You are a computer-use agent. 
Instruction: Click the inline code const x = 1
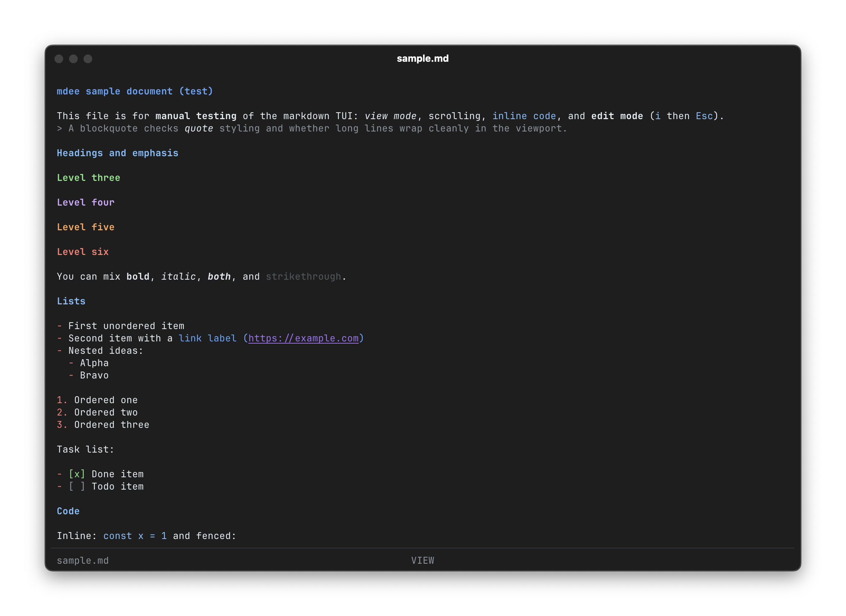[x=134, y=536]
